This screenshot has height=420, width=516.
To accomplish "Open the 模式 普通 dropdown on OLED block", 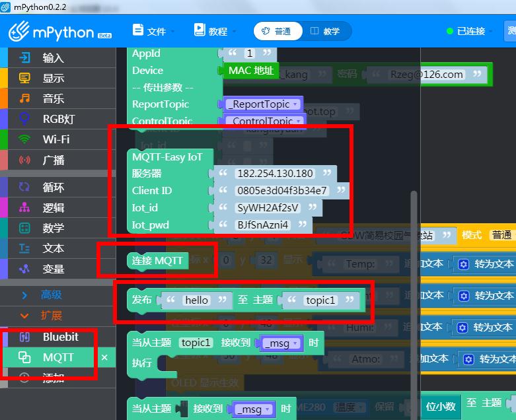I will pyautogui.click(x=501, y=235).
